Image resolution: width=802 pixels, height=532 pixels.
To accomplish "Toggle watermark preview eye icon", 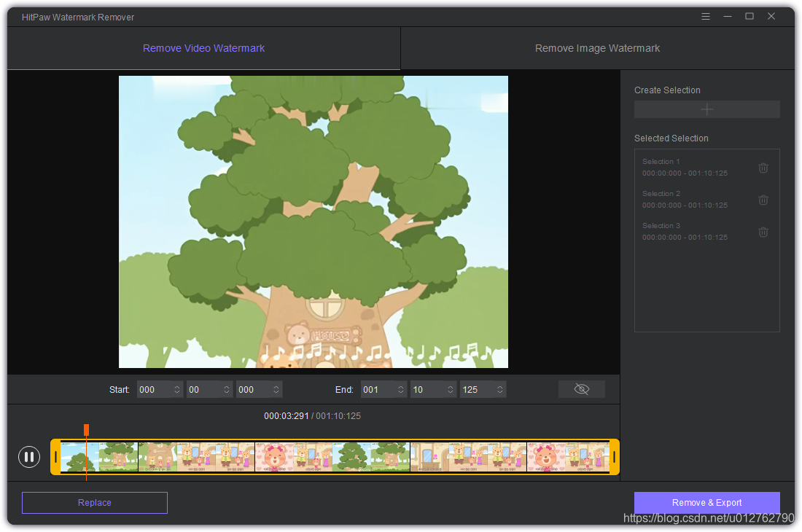I will [582, 389].
